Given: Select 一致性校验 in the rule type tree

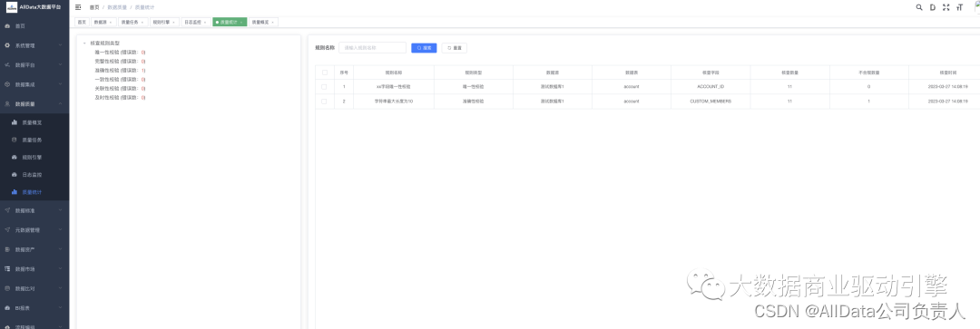Looking at the screenshot, I should [x=120, y=79].
